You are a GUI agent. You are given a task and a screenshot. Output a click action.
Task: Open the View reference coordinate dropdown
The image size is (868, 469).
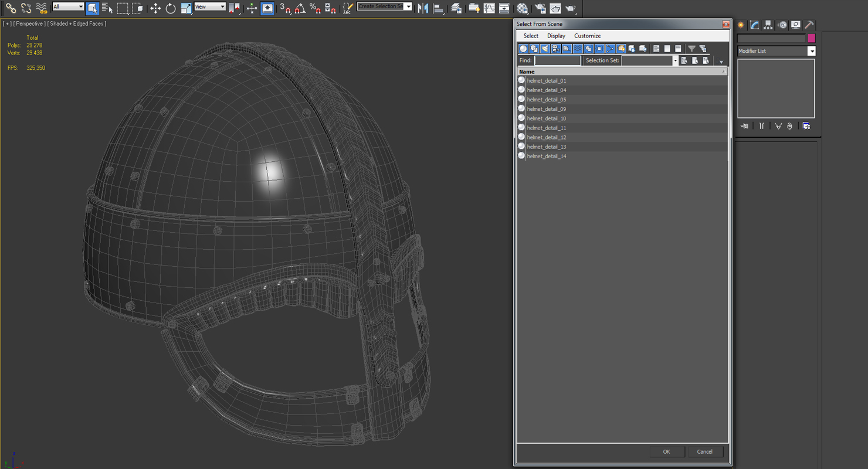(x=210, y=6)
